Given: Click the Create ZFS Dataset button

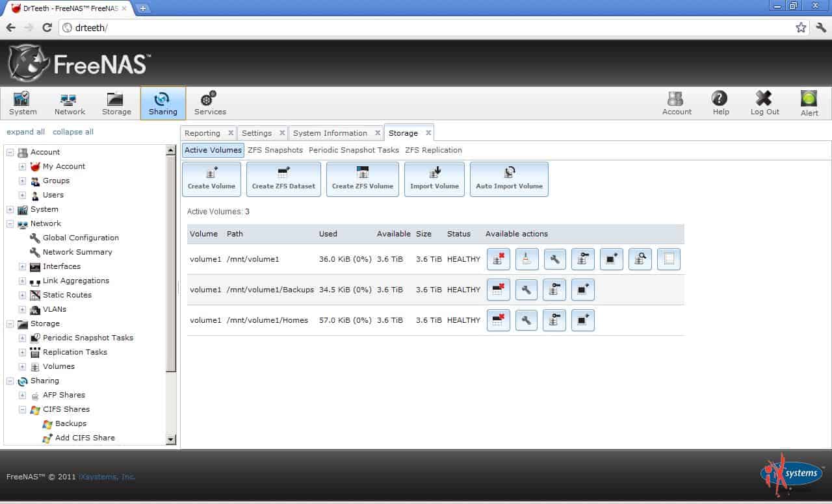Looking at the screenshot, I should click(283, 179).
